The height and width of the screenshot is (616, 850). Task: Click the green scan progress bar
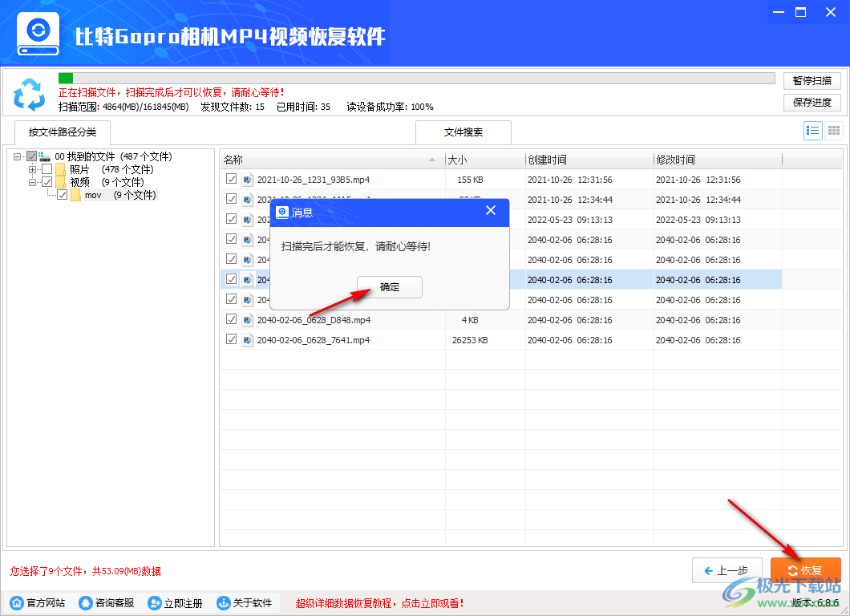[x=66, y=78]
